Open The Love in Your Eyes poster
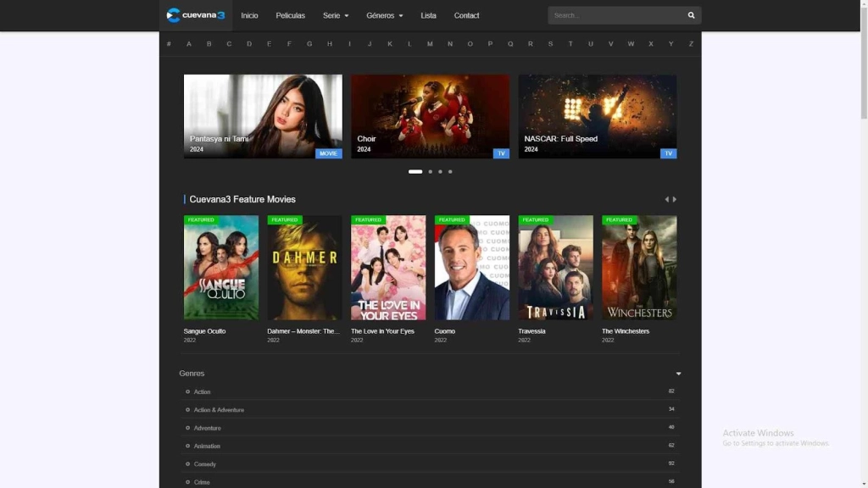Image resolution: width=868 pixels, height=488 pixels. pyautogui.click(x=388, y=267)
